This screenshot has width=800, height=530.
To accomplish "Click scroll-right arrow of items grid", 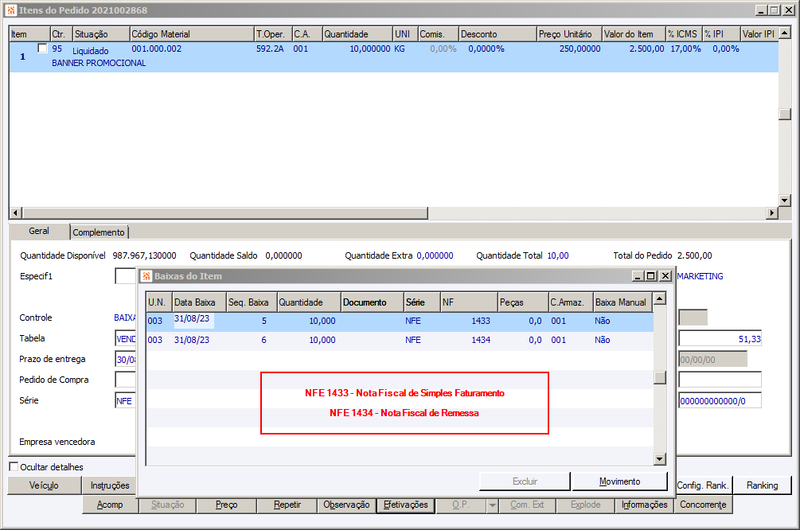I will [x=772, y=212].
